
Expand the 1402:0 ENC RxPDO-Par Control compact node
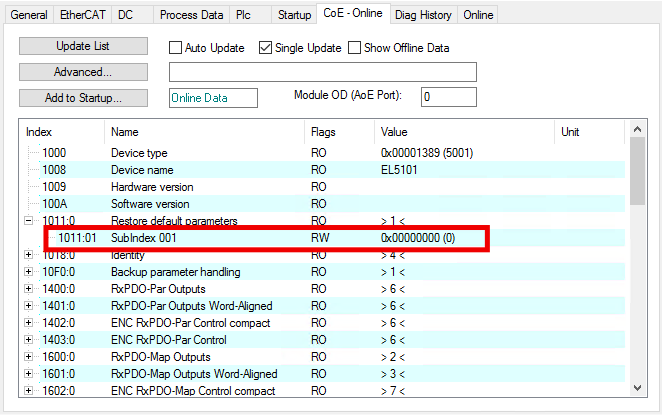(28, 323)
